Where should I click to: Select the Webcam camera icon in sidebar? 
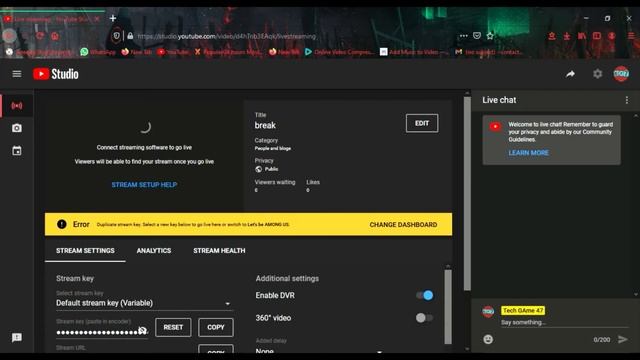tap(17, 128)
